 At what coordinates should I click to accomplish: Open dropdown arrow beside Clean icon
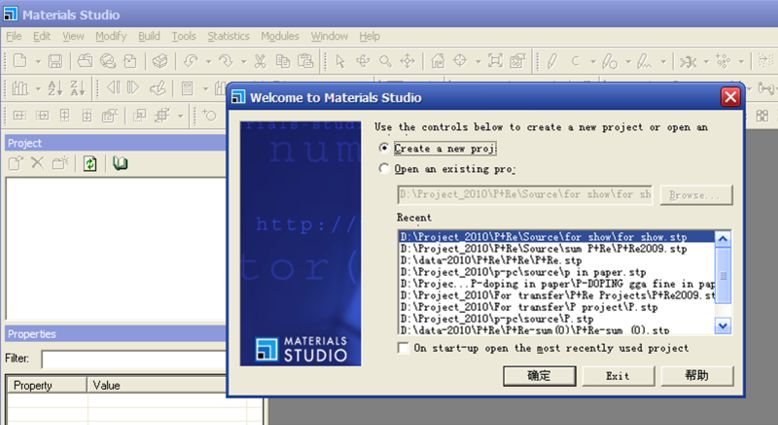pos(706,61)
